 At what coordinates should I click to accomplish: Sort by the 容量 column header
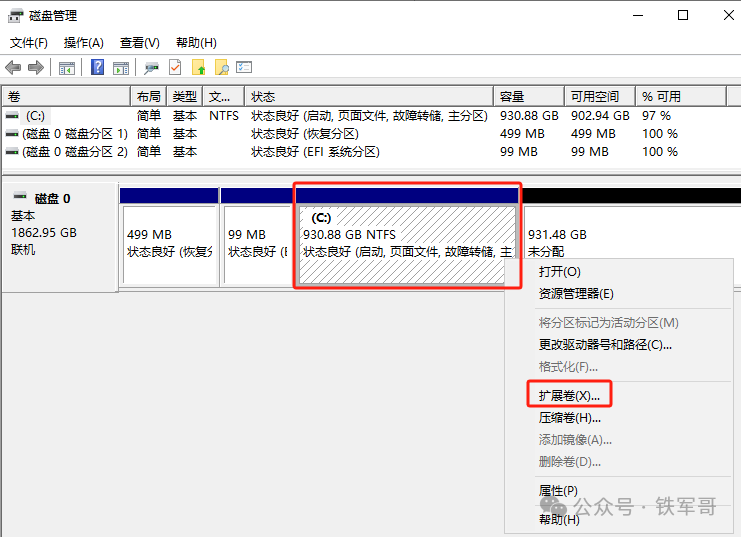[529, 97]
